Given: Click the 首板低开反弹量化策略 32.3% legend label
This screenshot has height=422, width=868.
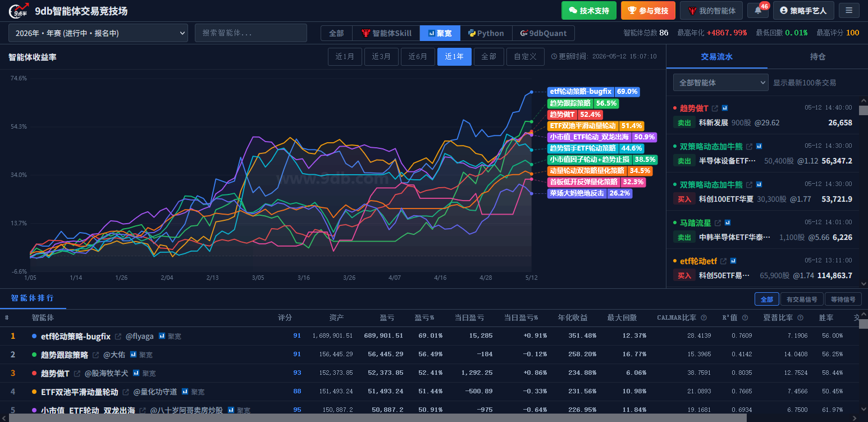Looking at the screenshot, I should tap(597, 182).
